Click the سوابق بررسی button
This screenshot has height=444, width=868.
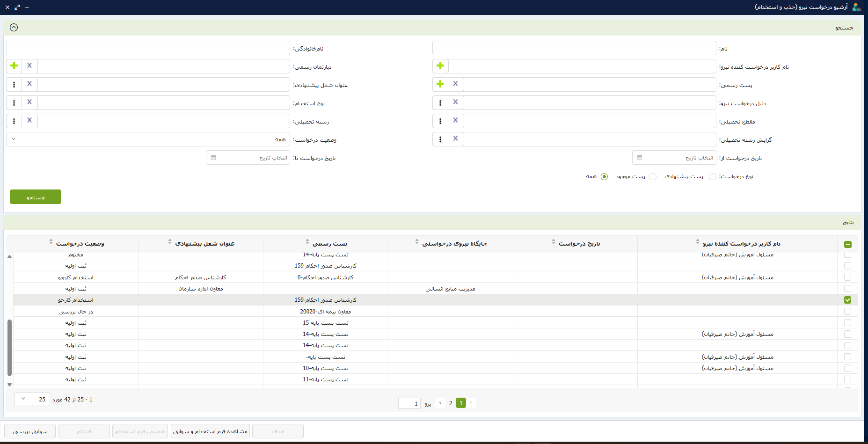(30, 431)
